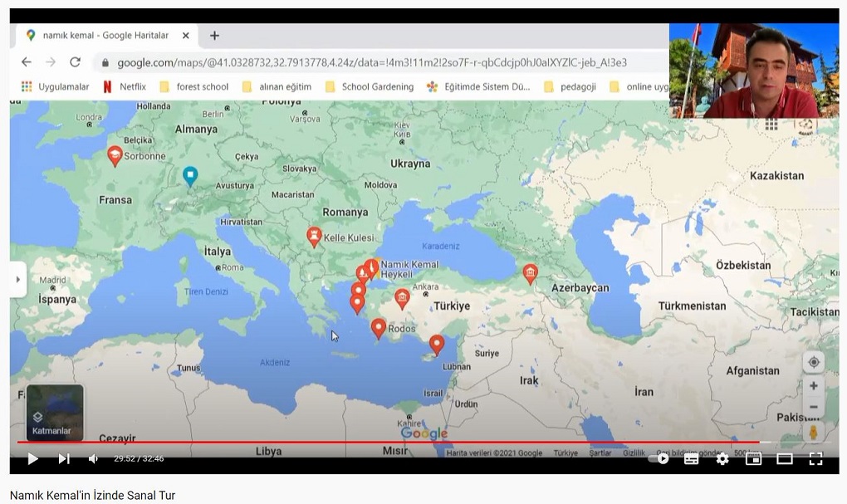
Task: Open the pedagoji bookmark folder
Action: pos(570,86)
